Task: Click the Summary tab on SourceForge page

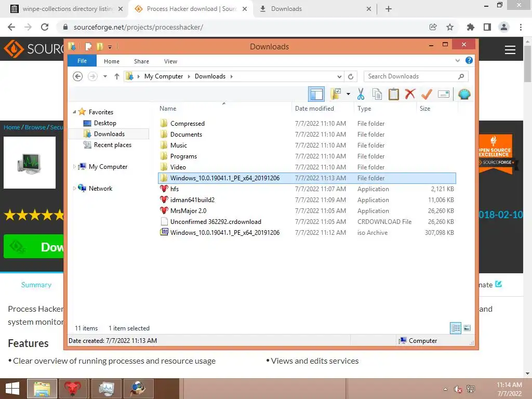Action: pyautogui.click(x=36, y=285)
